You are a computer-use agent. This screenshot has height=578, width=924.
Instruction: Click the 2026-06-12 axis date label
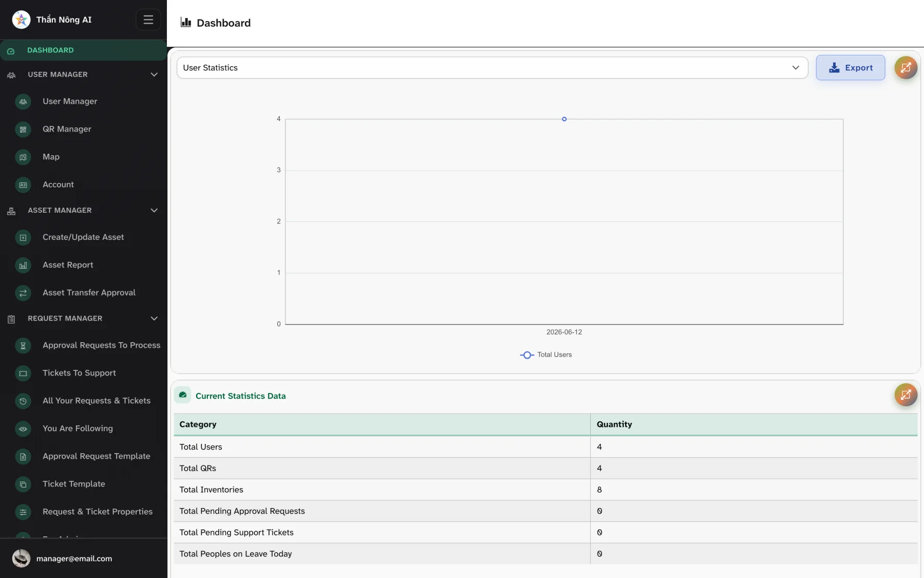point(564,332)
